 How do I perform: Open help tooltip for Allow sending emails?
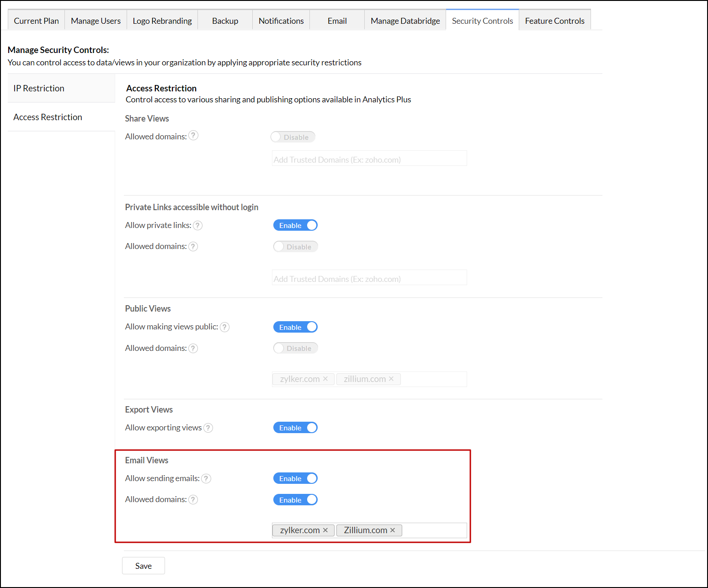(x=206, y=478)
